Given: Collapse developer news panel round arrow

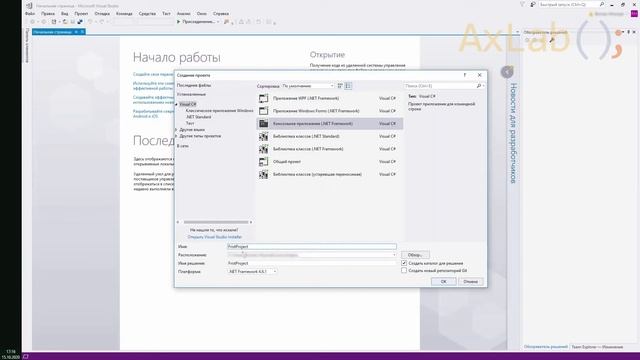Looking at the screenshot, I should click(507, 72).
